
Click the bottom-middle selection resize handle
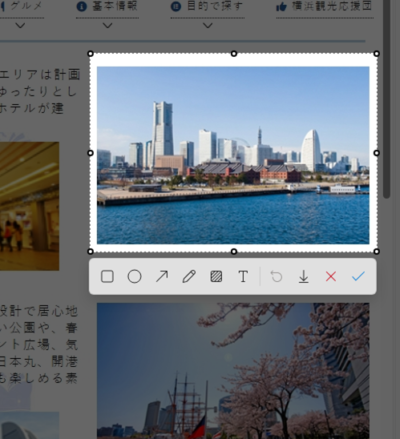234,251
